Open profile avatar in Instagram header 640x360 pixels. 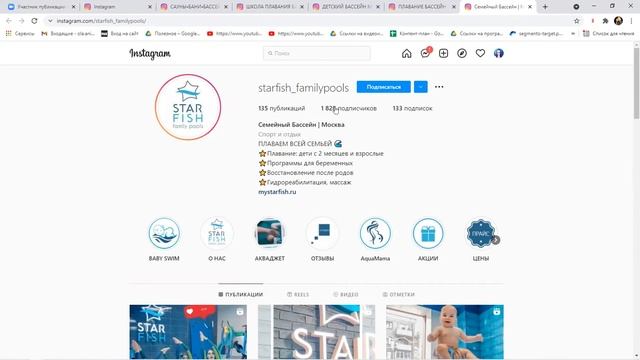[x=498, y=53]
